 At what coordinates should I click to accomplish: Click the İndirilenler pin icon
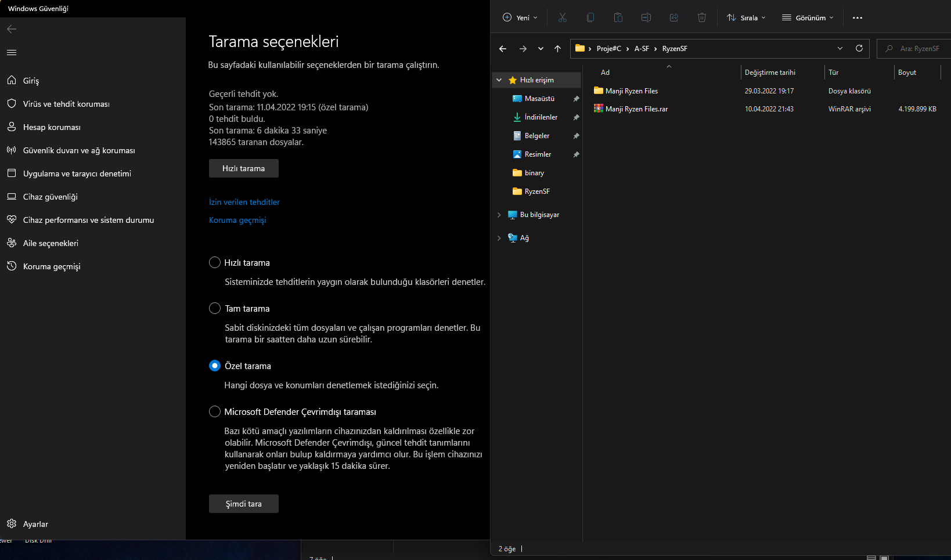pos(576,117)
